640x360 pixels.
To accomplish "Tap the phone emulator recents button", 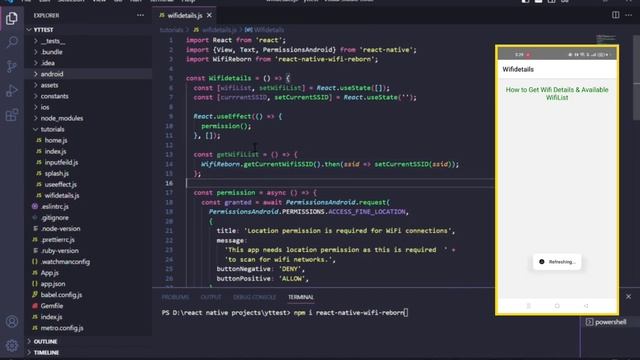I will [529, 306].
